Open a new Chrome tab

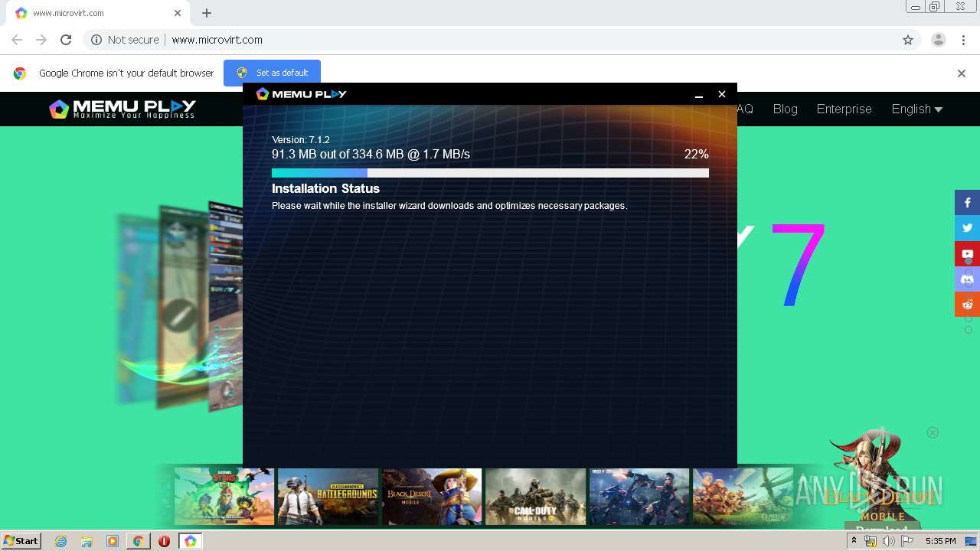pos(207,13)
